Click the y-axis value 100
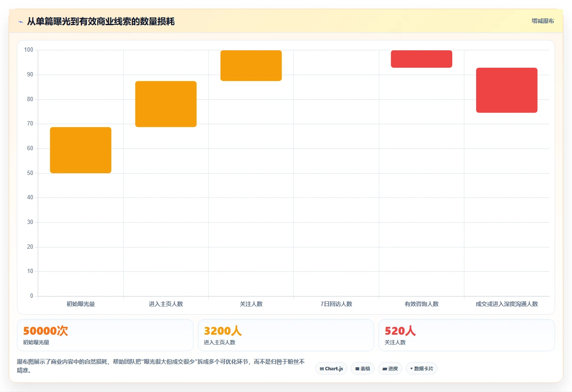 coord(29,50)
